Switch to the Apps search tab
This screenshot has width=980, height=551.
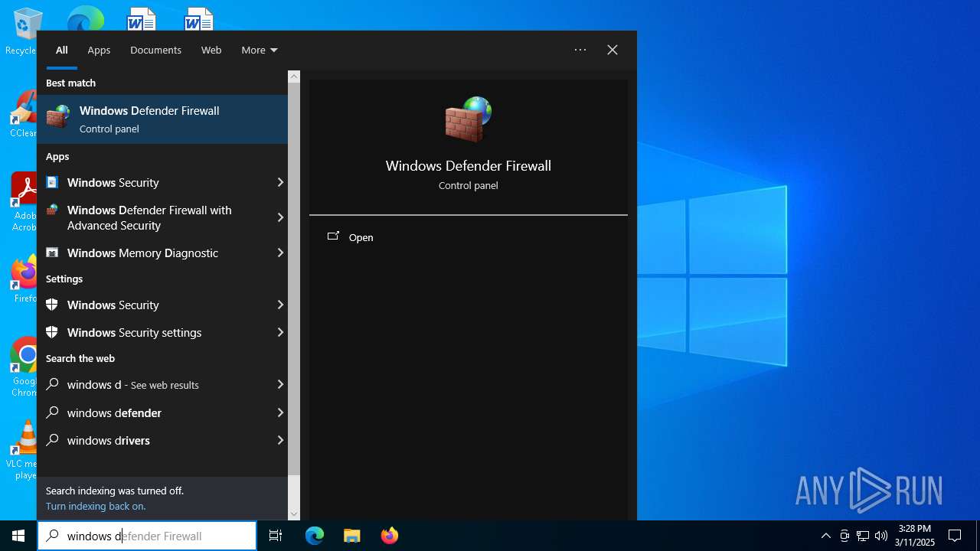tap(99, 50)
